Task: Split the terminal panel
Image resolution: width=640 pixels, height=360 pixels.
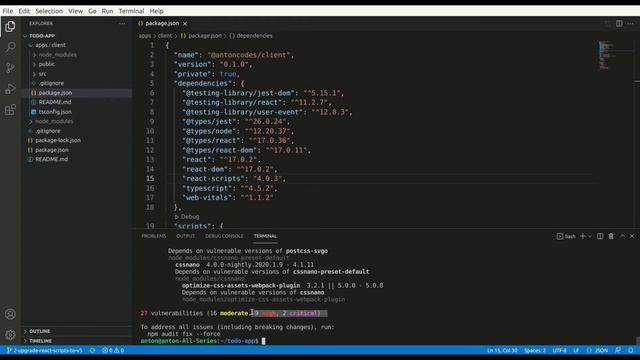Action: [x=600, y=236]
